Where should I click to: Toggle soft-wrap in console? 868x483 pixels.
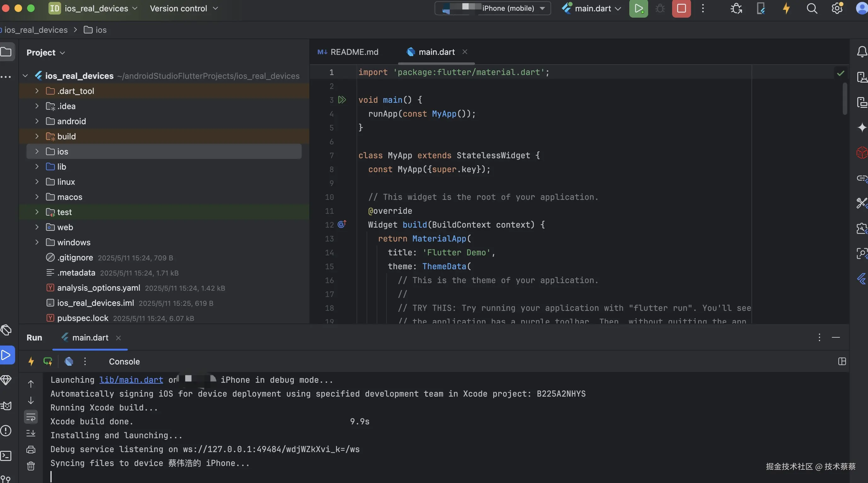[31, 417]
